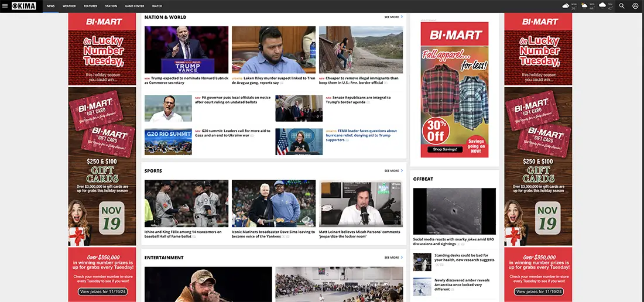
Task: Open Antarctica amber thumbnail image
Action: pyautogui.click(x=422, y=287)
